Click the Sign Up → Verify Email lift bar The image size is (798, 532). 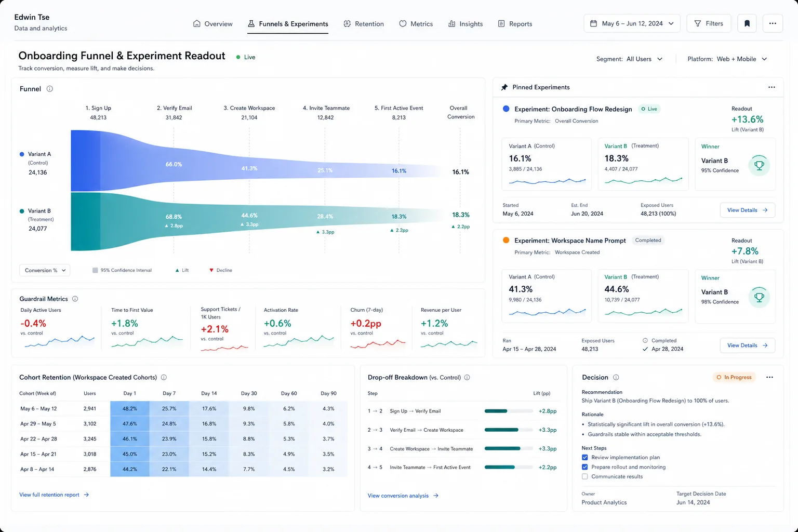click(x=509, y=411)
